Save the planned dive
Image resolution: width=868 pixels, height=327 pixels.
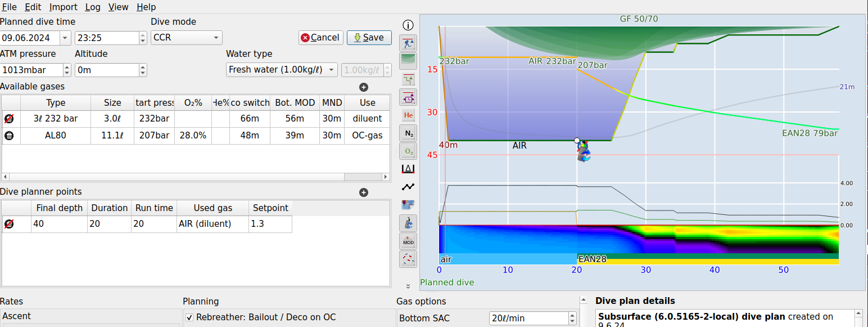(x=369, y=37)
